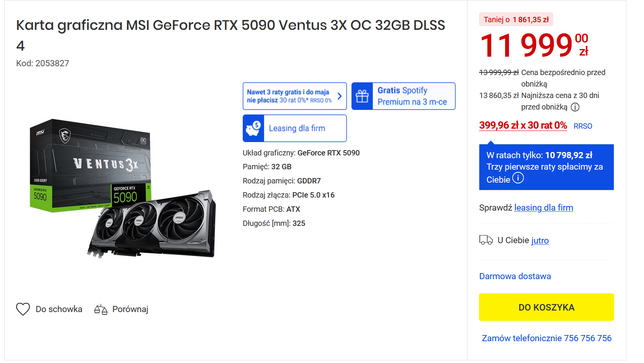This screenshot has width=644, height=363.
Task: Click the Do schowka label
Action: (59, 309)
